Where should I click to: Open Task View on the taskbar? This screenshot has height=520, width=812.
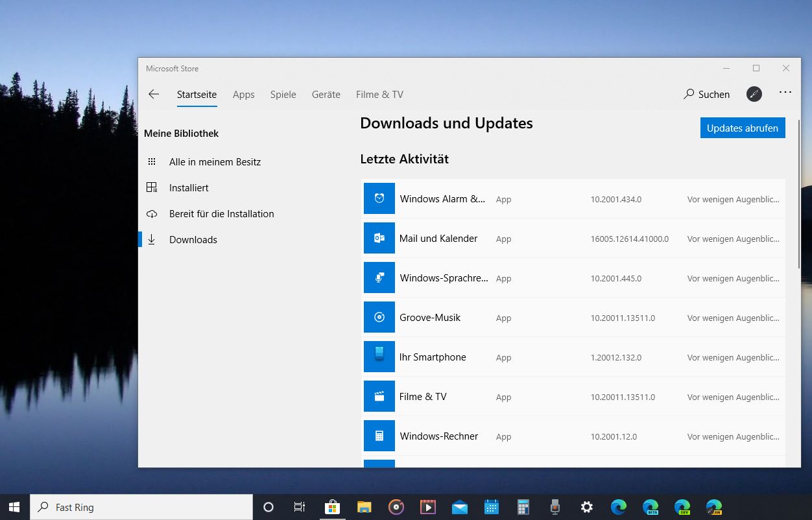click(300, 507)
